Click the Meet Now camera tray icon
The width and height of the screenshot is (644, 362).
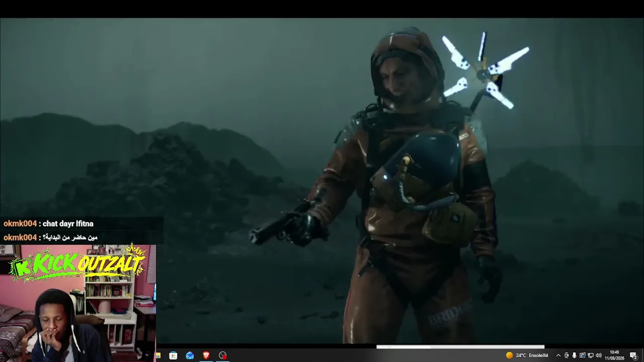(567, 355)
